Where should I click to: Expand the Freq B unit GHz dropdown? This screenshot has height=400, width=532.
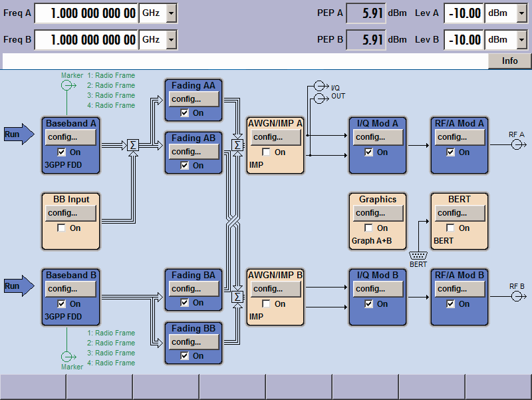172,40
